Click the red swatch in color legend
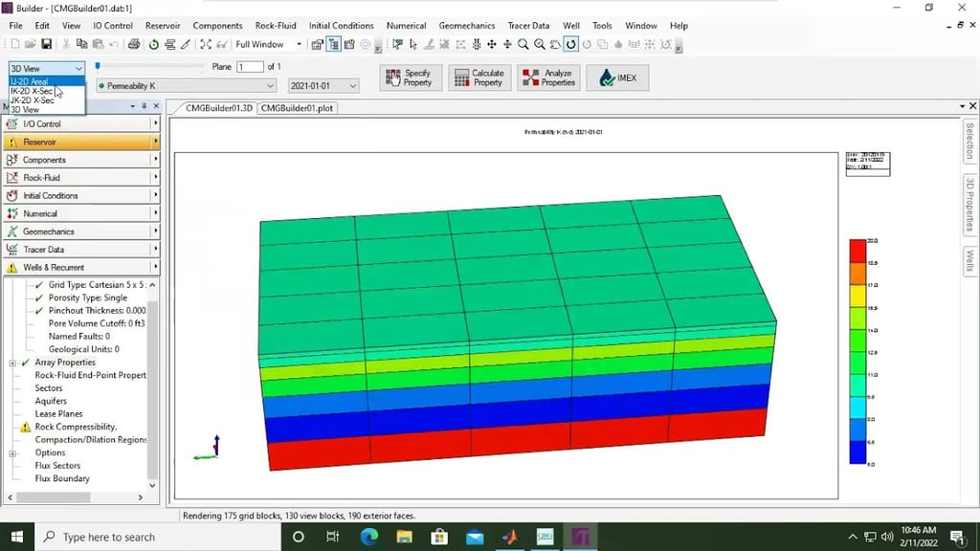 click(x=857, y=252)
